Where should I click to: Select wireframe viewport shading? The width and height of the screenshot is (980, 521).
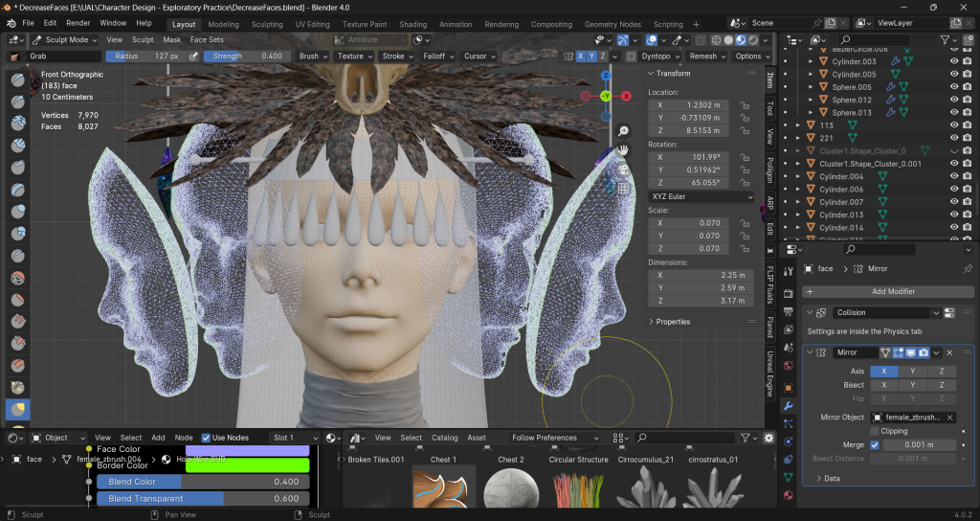(x=716, y=40)
